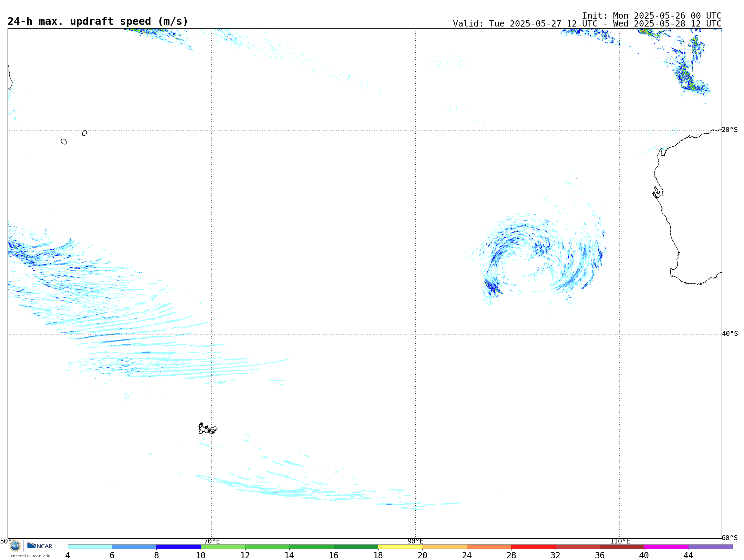Click the NCAR logo
744x560 pixels.
click(x=40, y=546)
